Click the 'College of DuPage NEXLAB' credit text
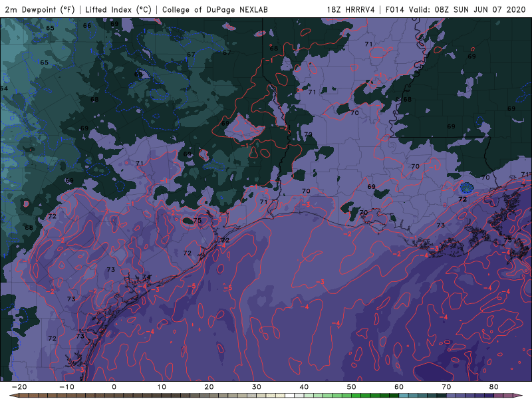Screen dimensions: 532x399 [215, 10]
